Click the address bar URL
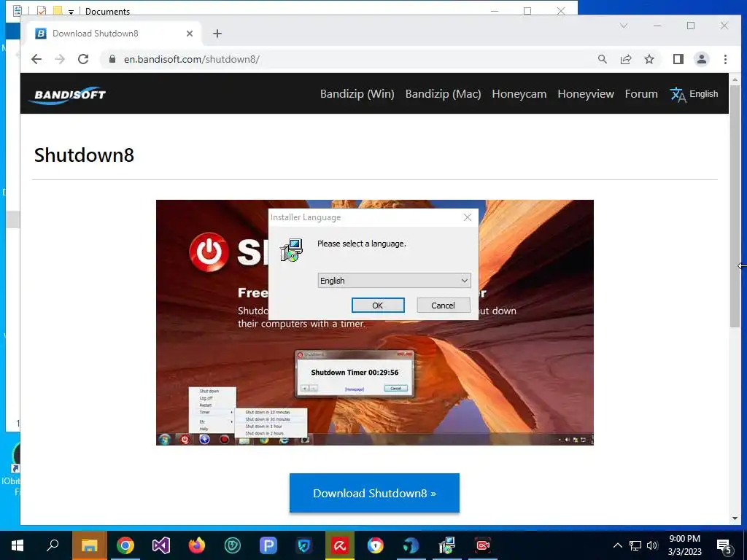The image size is (747, 560). click(192, 59)
